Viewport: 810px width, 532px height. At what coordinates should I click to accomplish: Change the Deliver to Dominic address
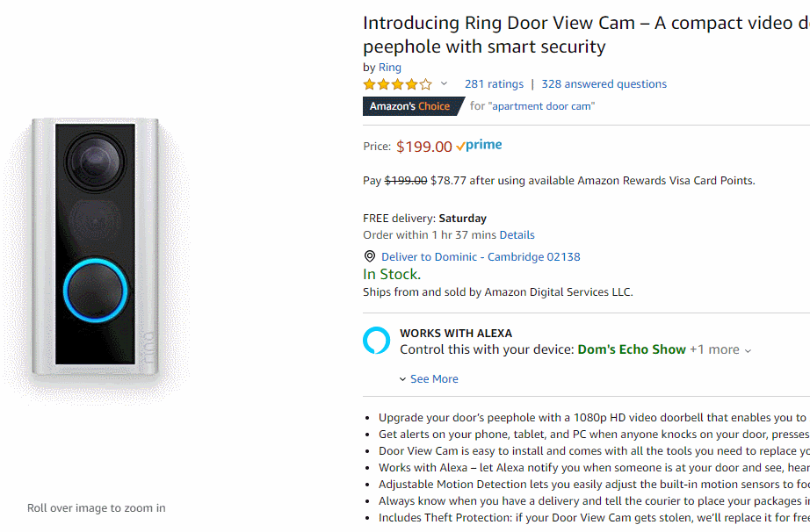481,257
